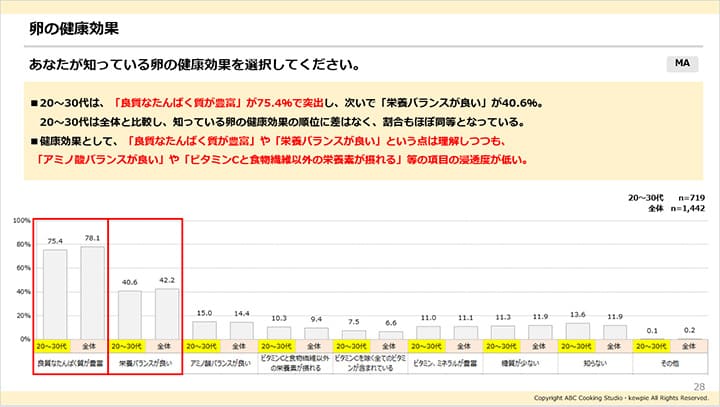The width and height of the screenshot is (720, 407).
Task: Select the 75.4 bar for 20～30代
Action: click(55, 294)
